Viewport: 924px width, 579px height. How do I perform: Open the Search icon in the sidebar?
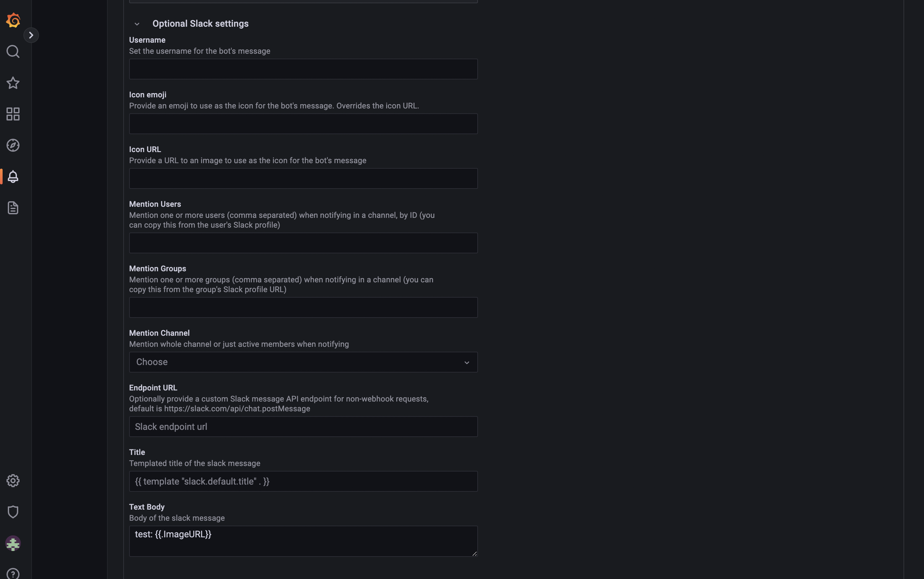[x=13, y=51]
